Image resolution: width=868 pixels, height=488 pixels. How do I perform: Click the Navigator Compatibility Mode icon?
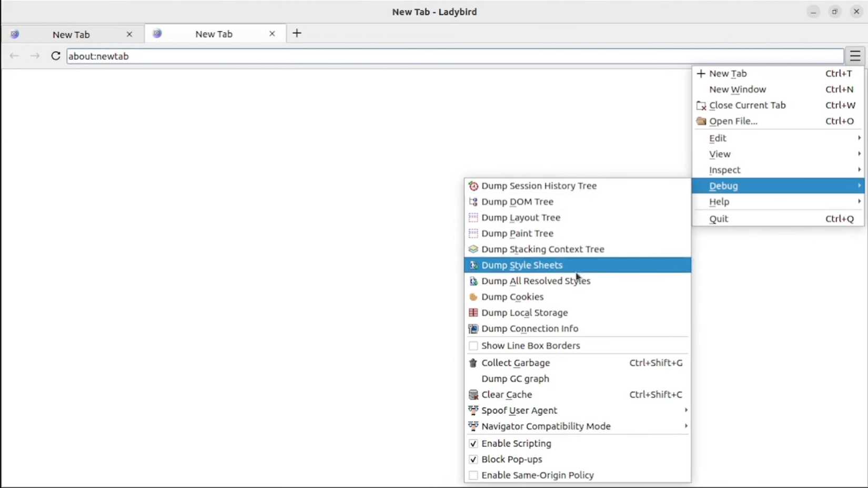pos(473,426)
